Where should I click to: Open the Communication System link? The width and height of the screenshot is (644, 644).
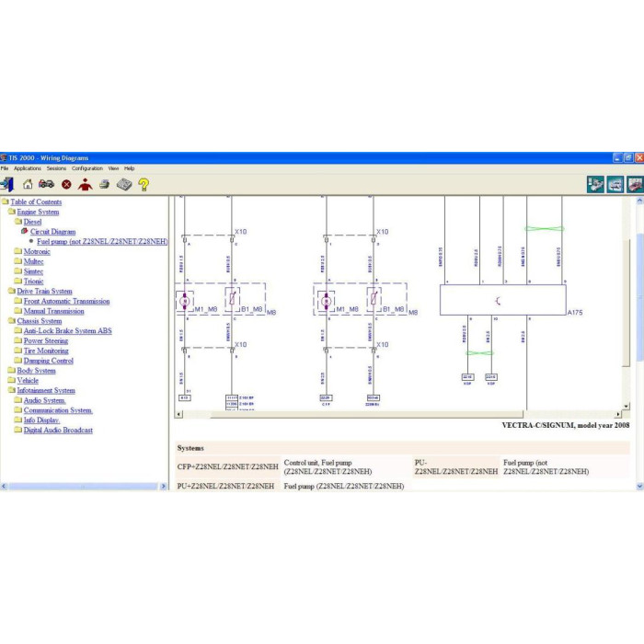(x=58, y=410)
